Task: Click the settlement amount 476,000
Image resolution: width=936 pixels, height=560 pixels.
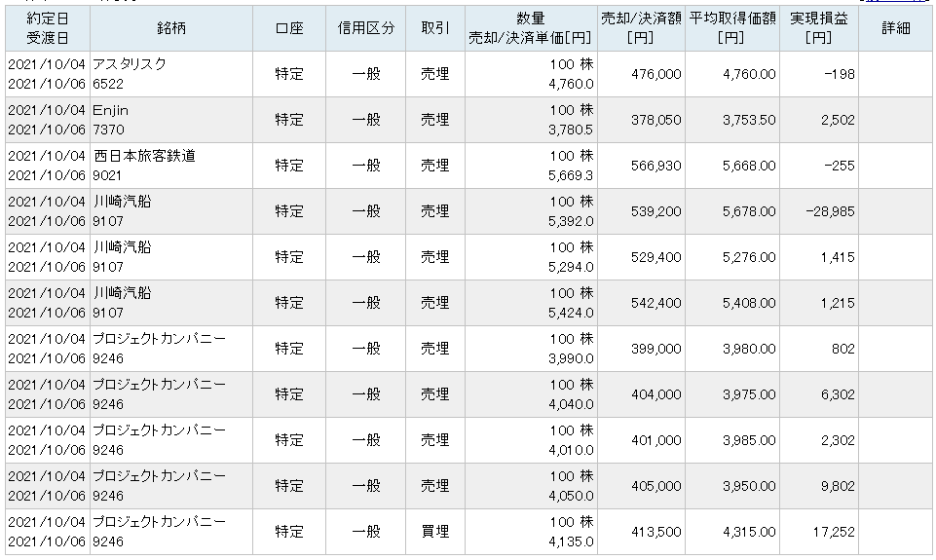Action: coord(656,74)
